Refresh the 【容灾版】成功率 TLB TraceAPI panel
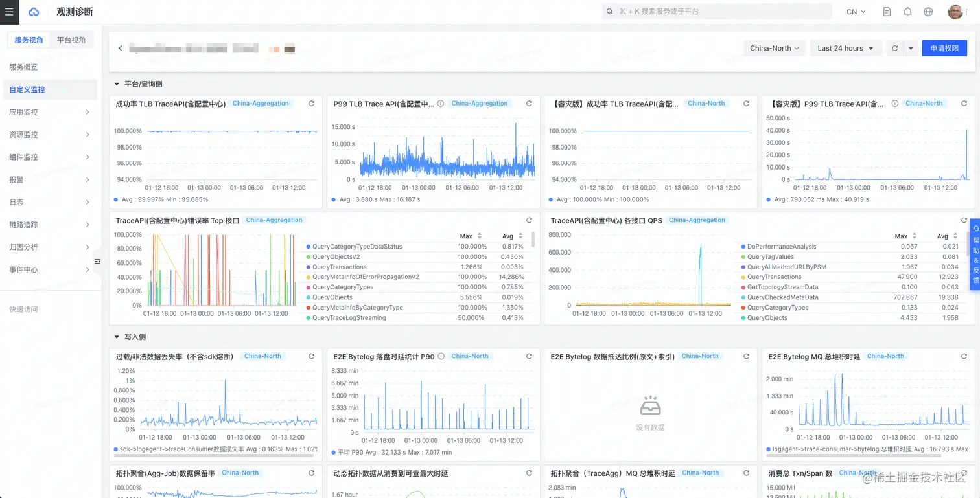980x498 pixels. 747,104
